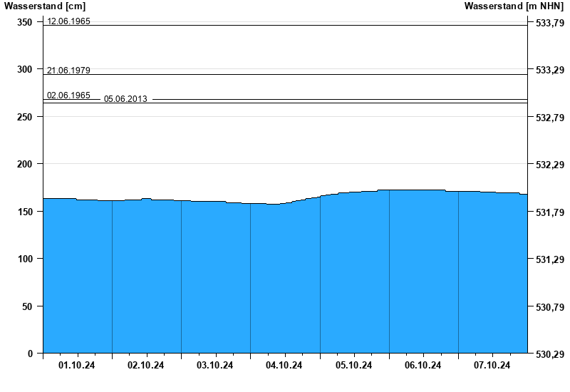The height and width of the screenshot is (392, 570).
Task: Select the 02.10.24 date on x-axis
Action: coord(146,366)
